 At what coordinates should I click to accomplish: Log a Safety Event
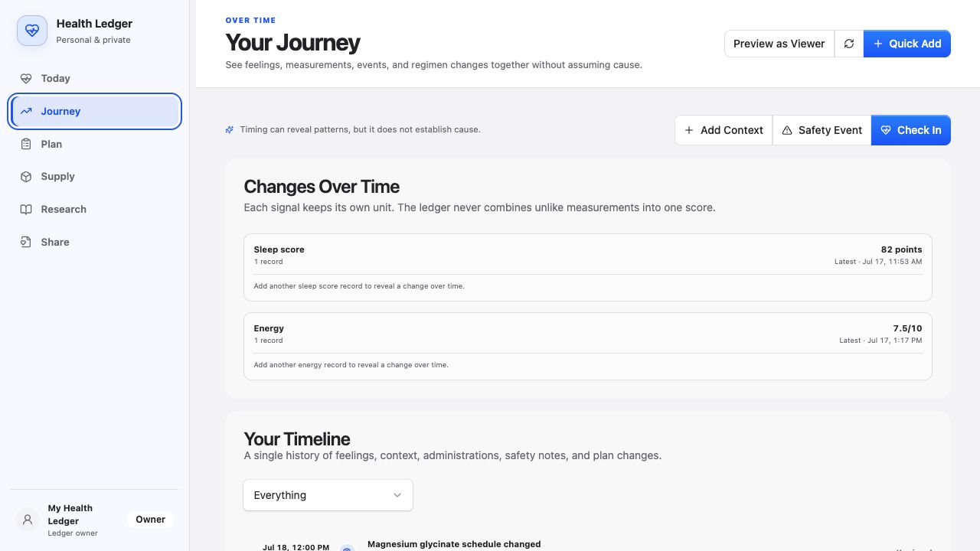point(822,130)
